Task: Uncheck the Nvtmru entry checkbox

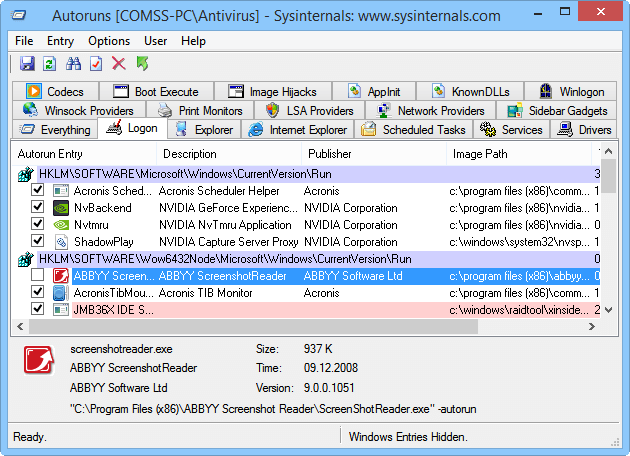Action: coord(37,223)
